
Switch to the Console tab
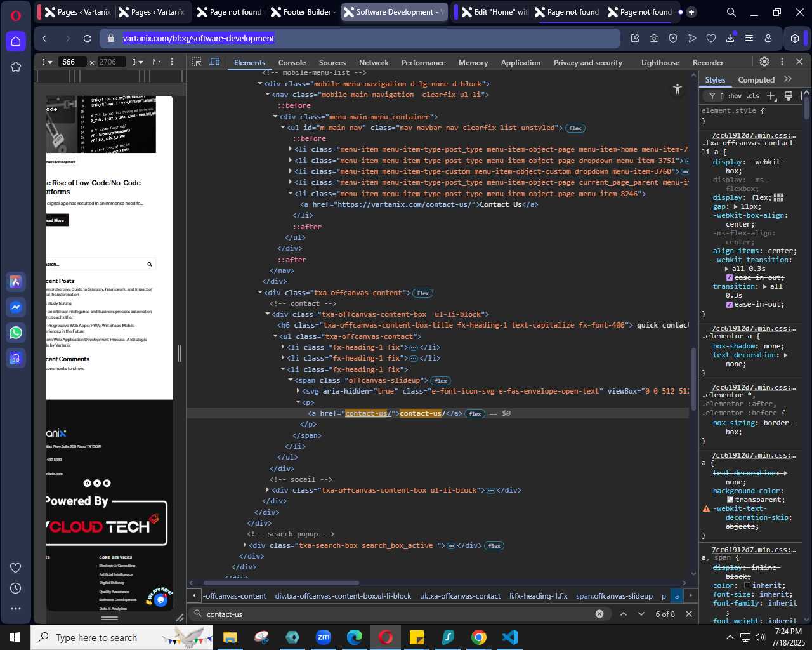point(292,63)
